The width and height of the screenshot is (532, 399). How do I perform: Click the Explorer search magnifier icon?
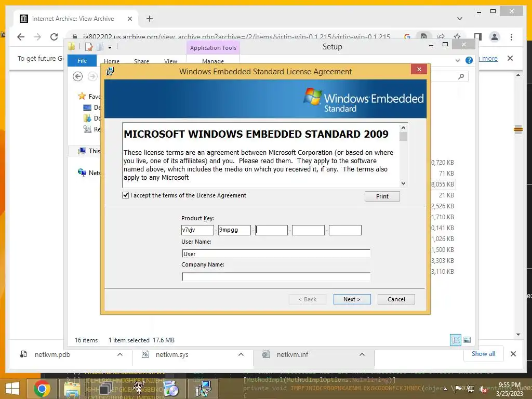[x=461, y=77]
